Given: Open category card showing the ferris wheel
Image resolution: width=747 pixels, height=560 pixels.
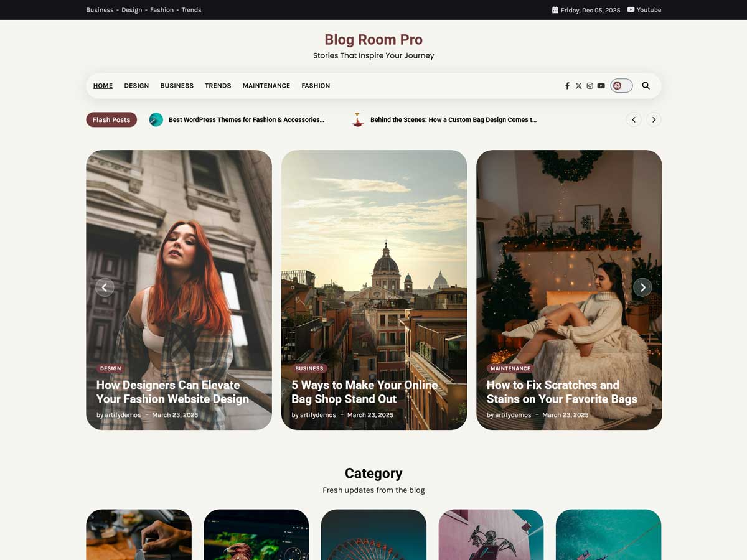Looking at the screenshot, I should 374,534.
